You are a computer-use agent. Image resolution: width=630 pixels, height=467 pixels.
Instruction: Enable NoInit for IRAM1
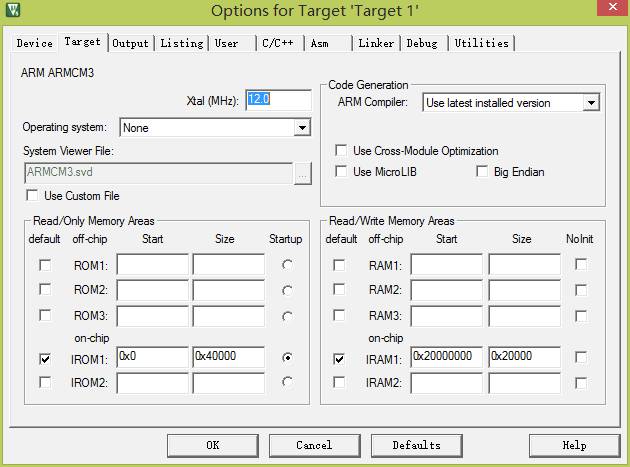pos(581,357)
